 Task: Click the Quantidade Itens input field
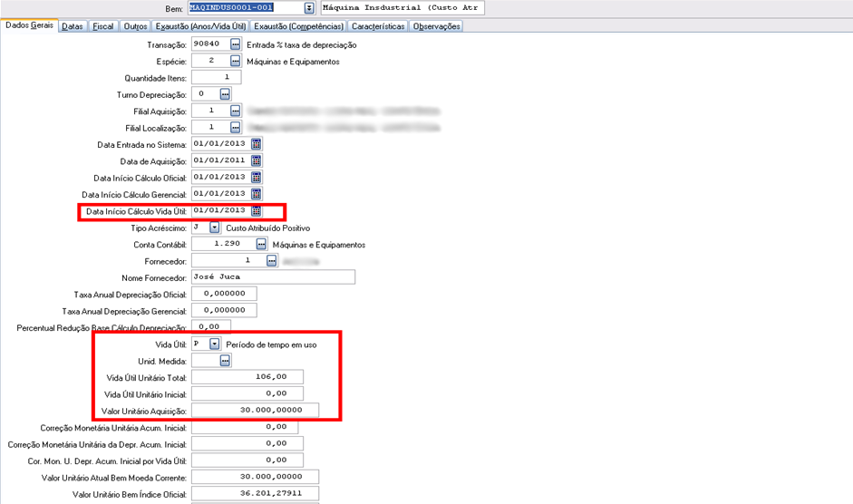click(x=217, y=77)
